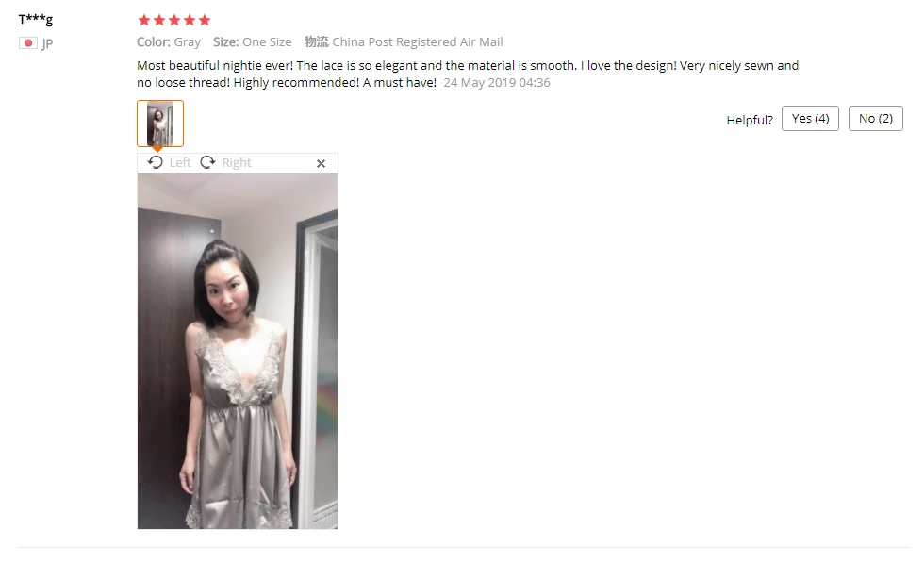Viewport: 924px width, 563px height.
Task: Click the enlarged nightie review photo
Action: pos(238,351)
